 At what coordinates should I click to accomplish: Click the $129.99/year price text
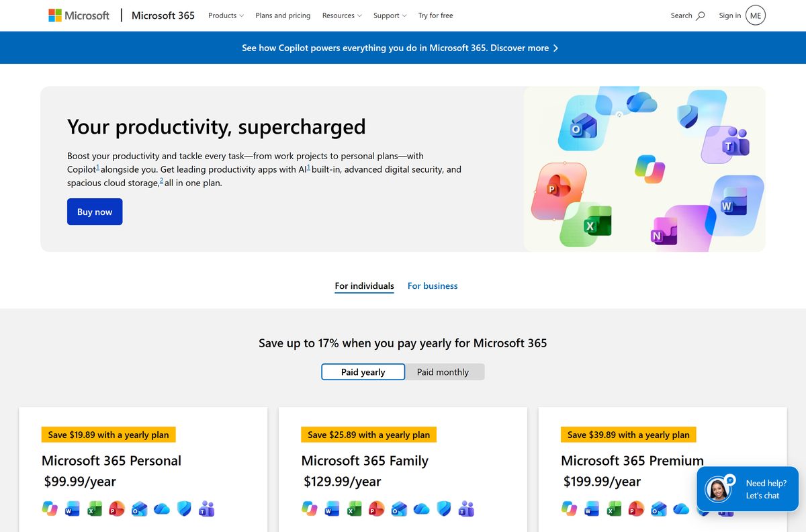[343, 482]
